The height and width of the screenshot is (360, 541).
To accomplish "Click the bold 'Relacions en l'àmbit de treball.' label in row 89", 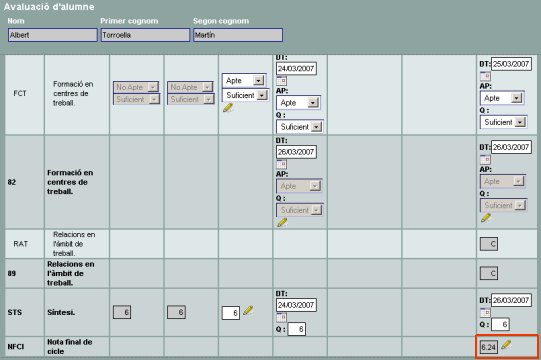I will pyautogui.click(x=71, y=273).
